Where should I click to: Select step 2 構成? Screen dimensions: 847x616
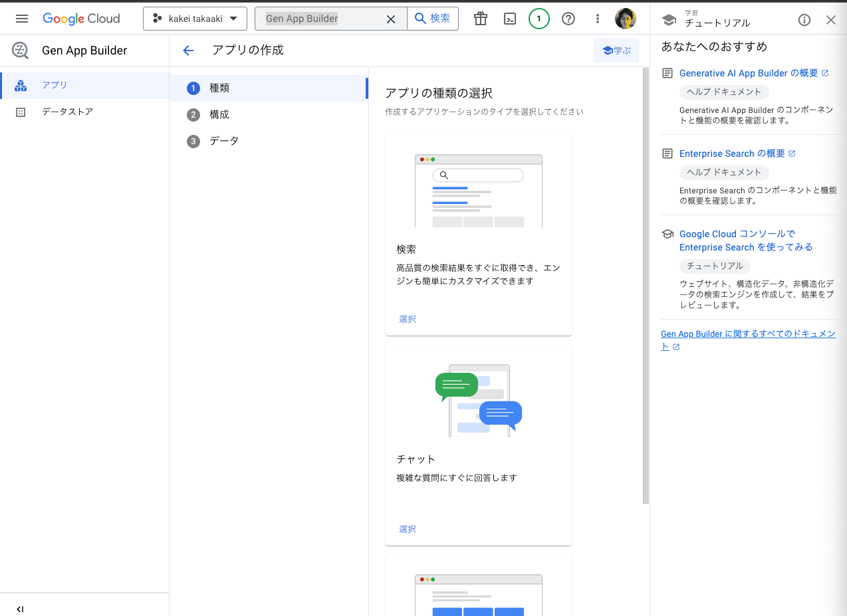[x=269, y=114]
